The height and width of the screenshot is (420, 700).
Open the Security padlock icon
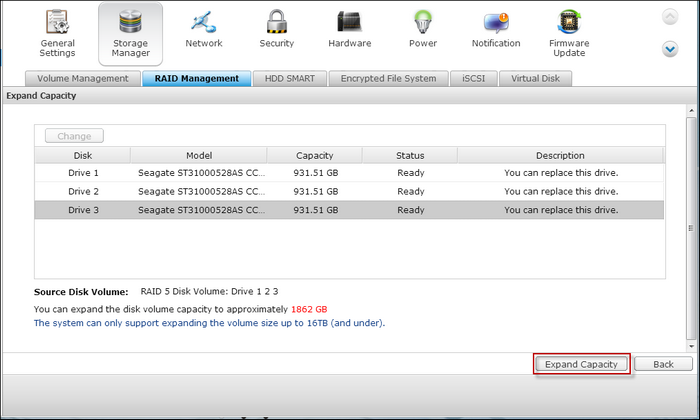[277, 21]
